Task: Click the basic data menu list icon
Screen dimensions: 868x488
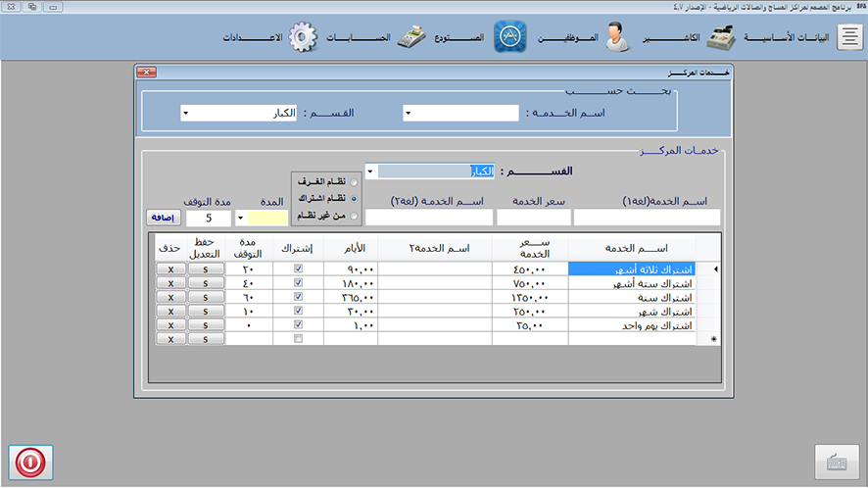Action: pos(849,38)
